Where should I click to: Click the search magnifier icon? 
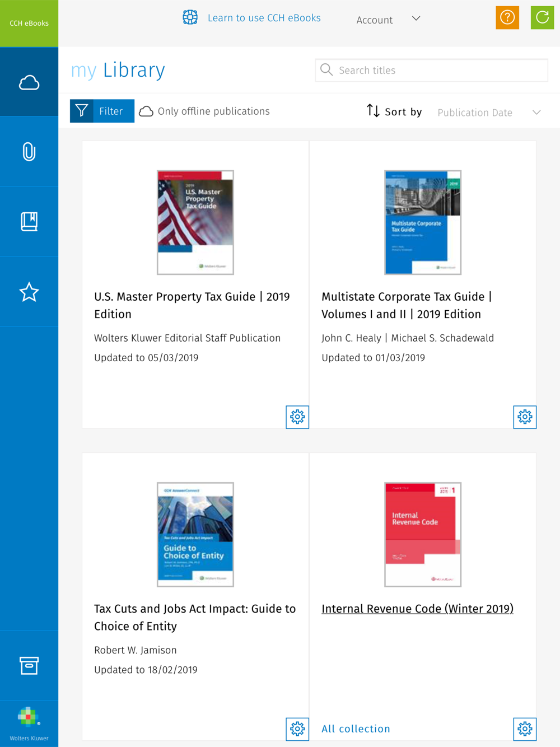[x=326, y=70]
